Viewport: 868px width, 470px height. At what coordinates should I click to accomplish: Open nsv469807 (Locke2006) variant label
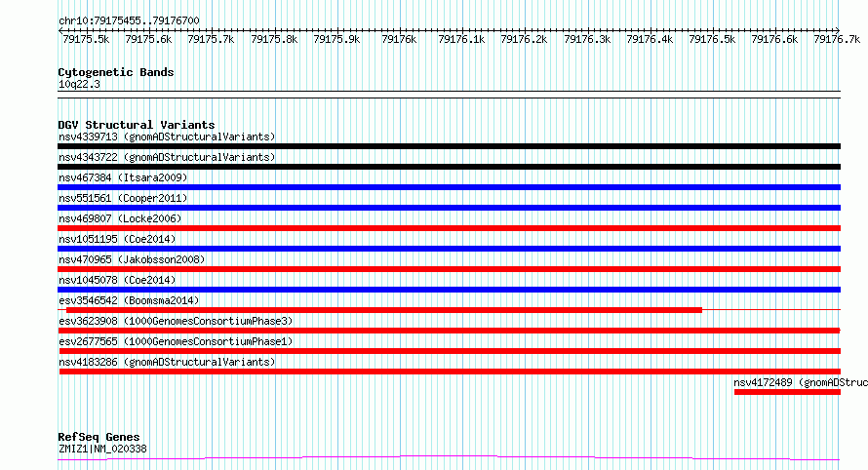tap(120, 218)
